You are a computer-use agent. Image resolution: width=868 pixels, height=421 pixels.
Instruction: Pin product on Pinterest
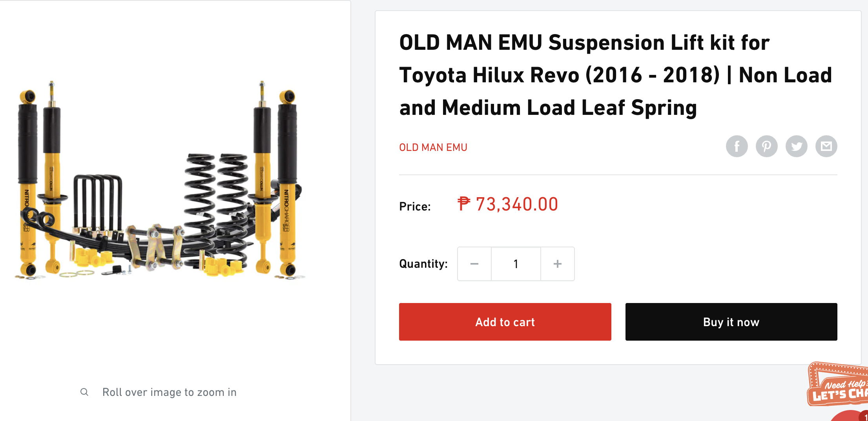coord(766,147)
